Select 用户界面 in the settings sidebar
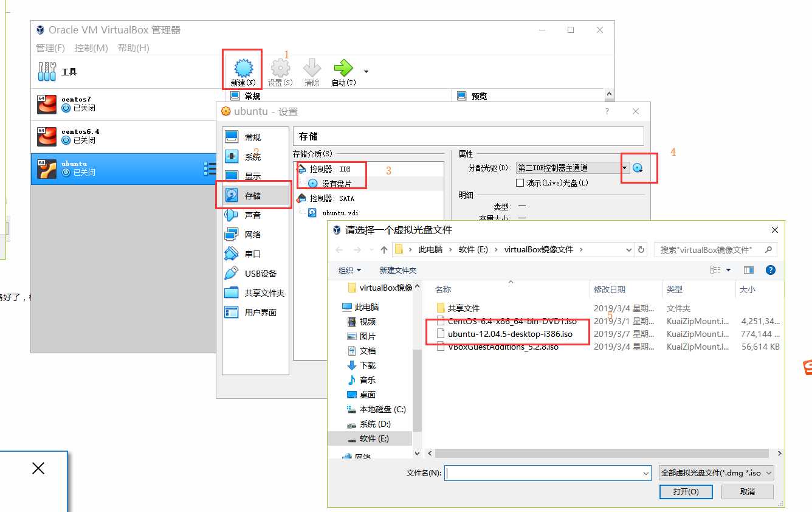The image size is (812, 512). [255, 312]
